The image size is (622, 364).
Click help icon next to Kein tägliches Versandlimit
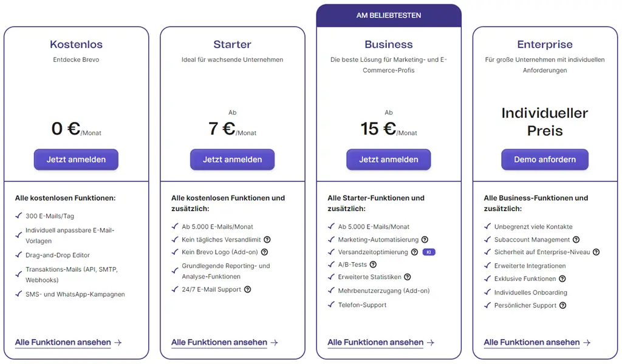tap(267, 240)
